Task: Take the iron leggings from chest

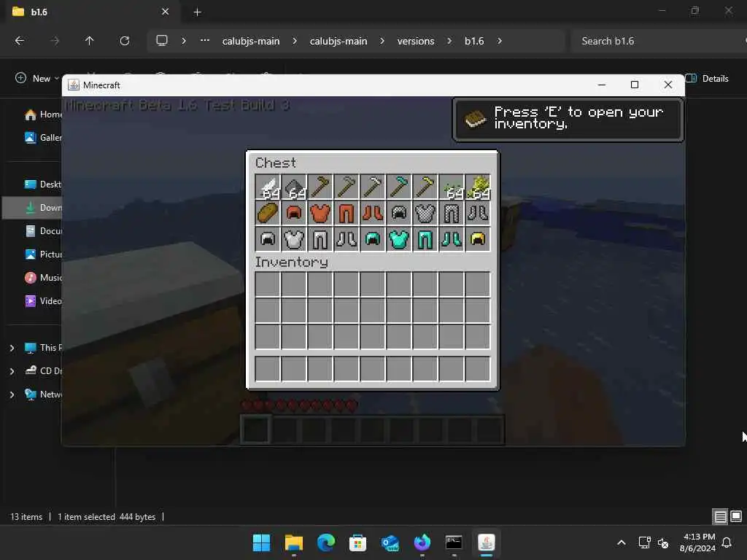Action: (x=320, y=239)
